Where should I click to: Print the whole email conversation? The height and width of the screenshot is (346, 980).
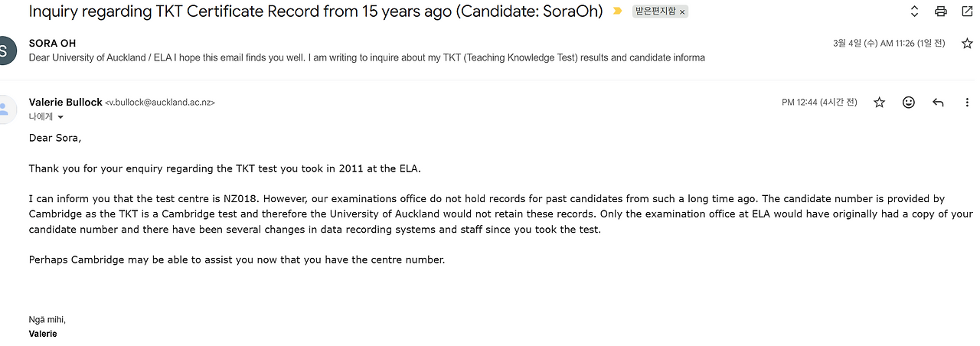click(941, 11)
